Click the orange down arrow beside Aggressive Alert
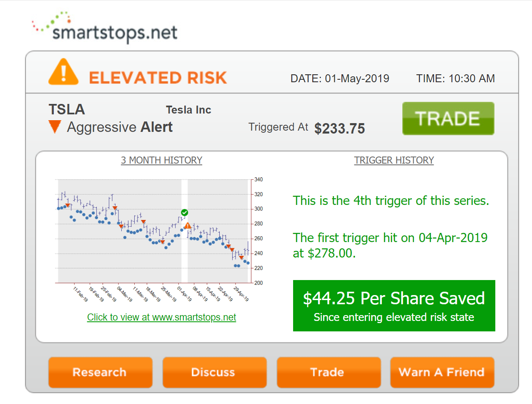Viewport: 532px width, 404px height. click(55, 127)
